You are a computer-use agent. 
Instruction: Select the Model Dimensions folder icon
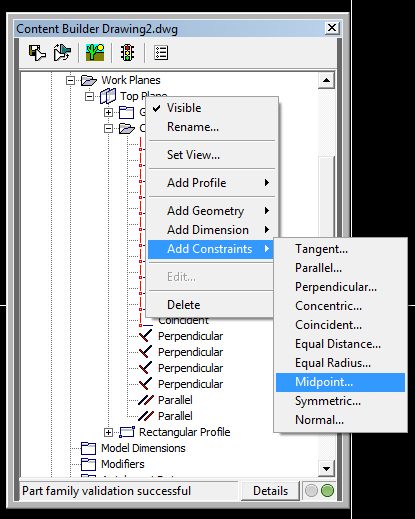(88, 448)
